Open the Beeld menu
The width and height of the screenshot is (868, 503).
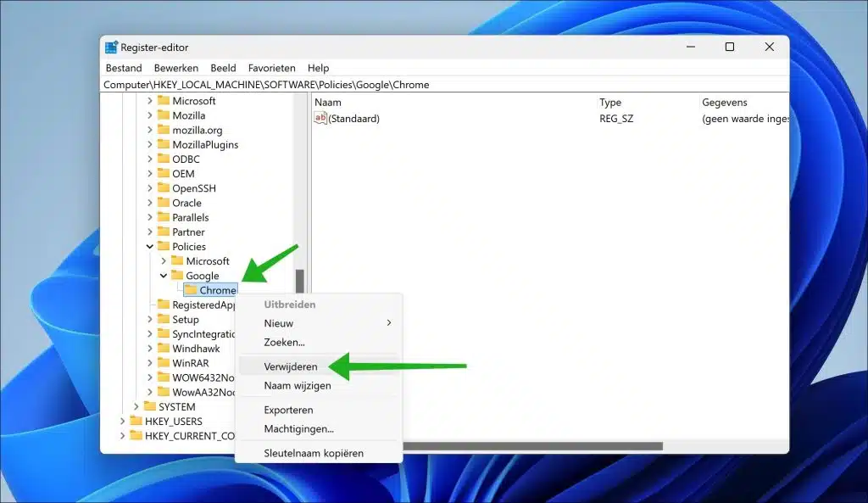coord(223,68)
